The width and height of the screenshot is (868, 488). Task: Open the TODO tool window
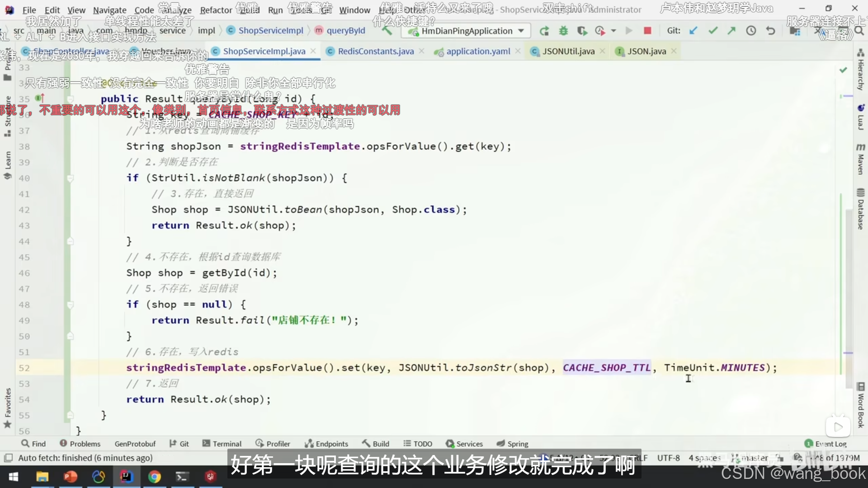point(418,444)
